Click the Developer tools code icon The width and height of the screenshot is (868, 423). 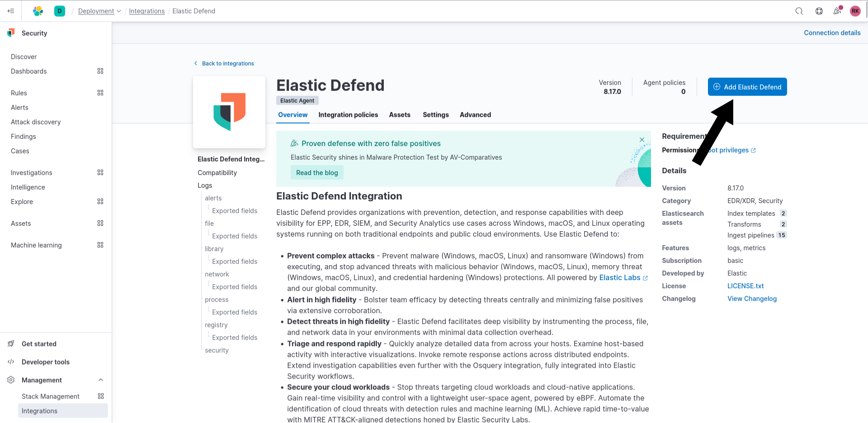(11, 362)
